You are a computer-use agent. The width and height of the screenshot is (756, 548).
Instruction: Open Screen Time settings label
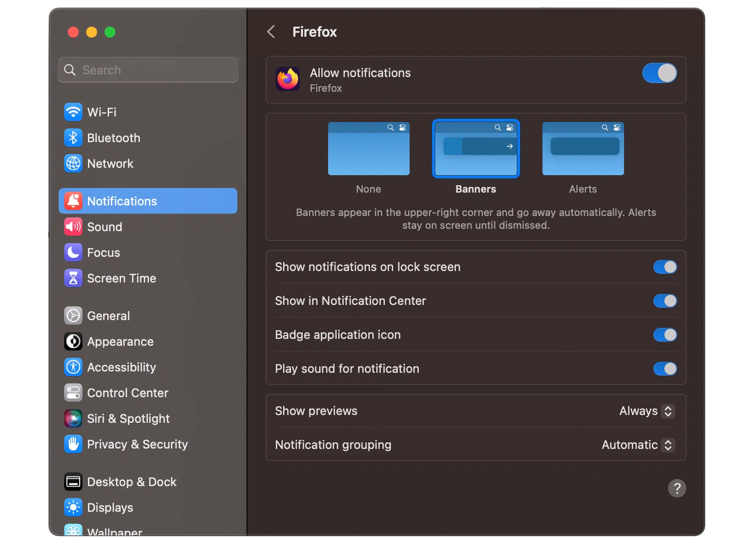point(121,278)
